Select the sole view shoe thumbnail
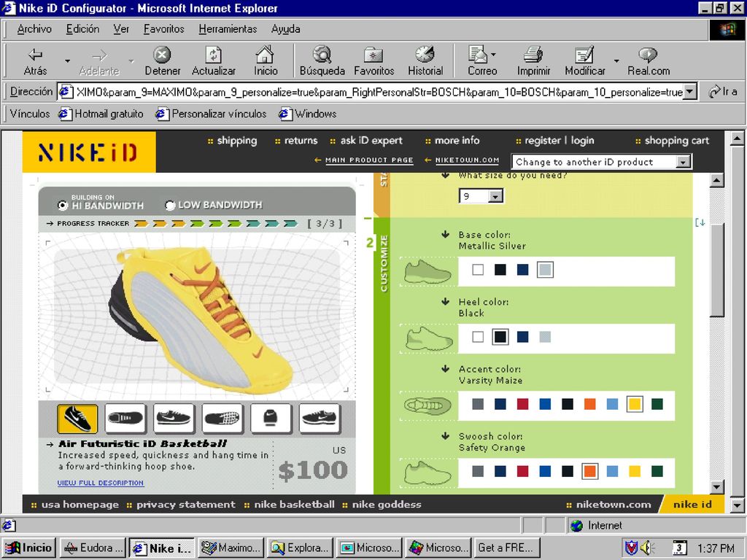The image size is (747, 560). [222, 419]
